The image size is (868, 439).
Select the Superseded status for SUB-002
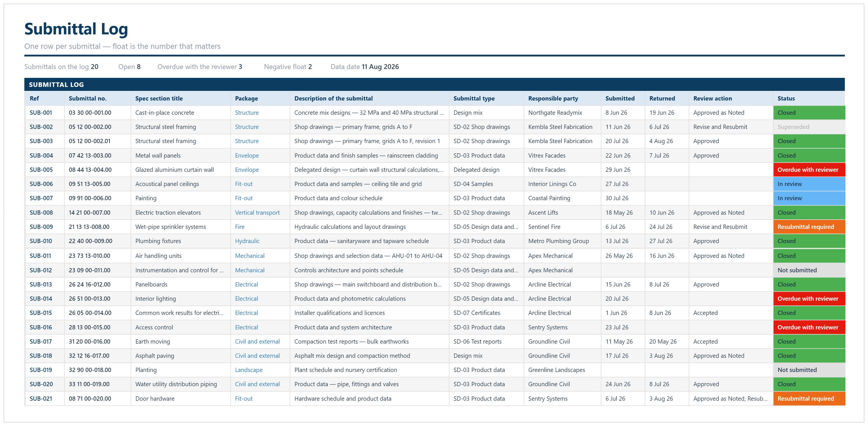[809, 127]
